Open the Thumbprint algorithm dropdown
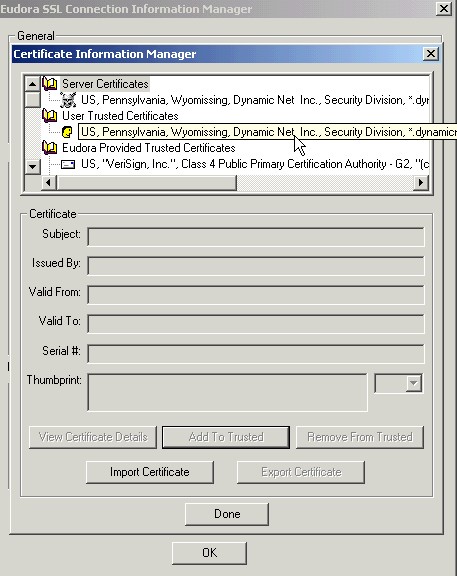Screen dimensions: 457x576 (413, 383)
